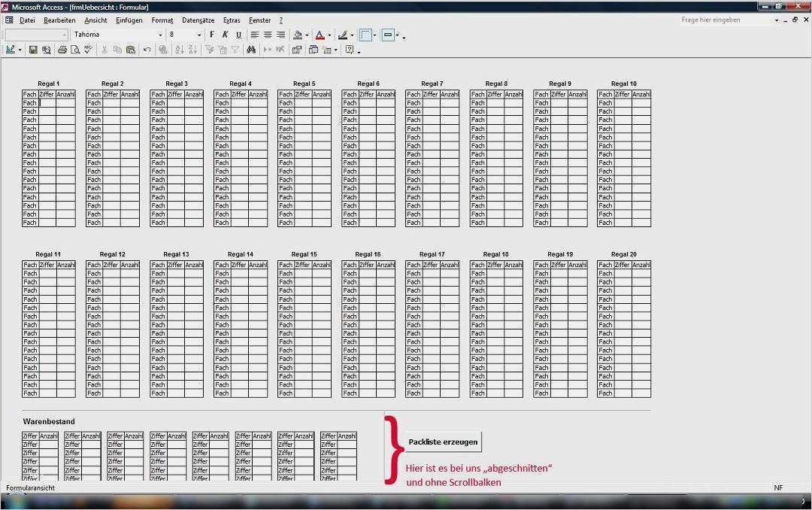Open the View mode dropdown arrow

[20, 50]
